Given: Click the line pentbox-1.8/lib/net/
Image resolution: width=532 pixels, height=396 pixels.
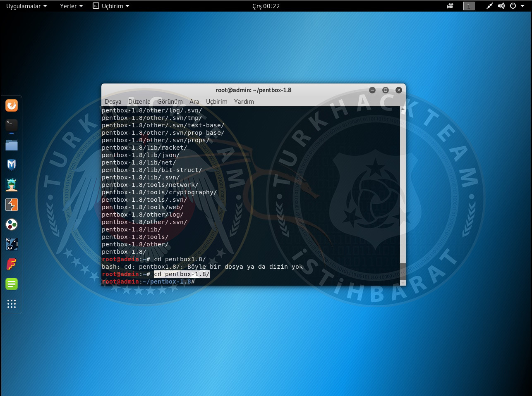Looking at the screenshot, I should (139, 162).
